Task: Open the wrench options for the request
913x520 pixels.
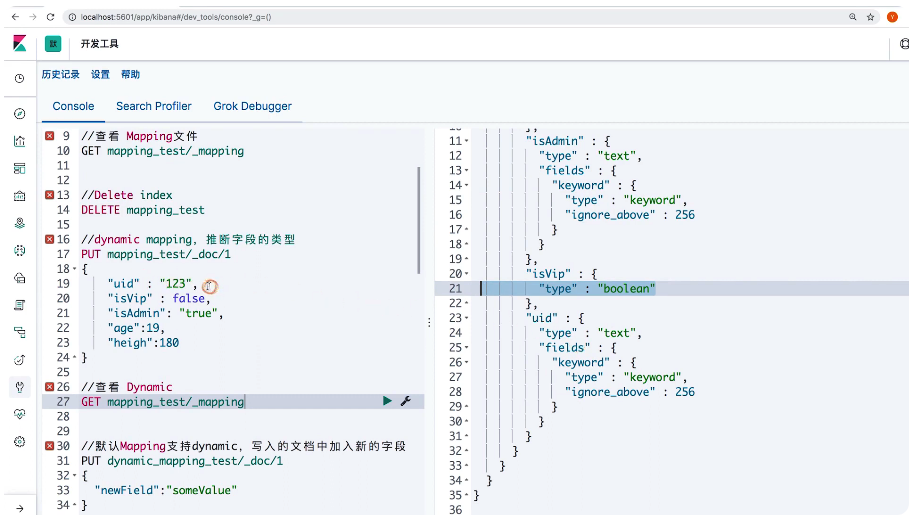Action: (405, 401)
